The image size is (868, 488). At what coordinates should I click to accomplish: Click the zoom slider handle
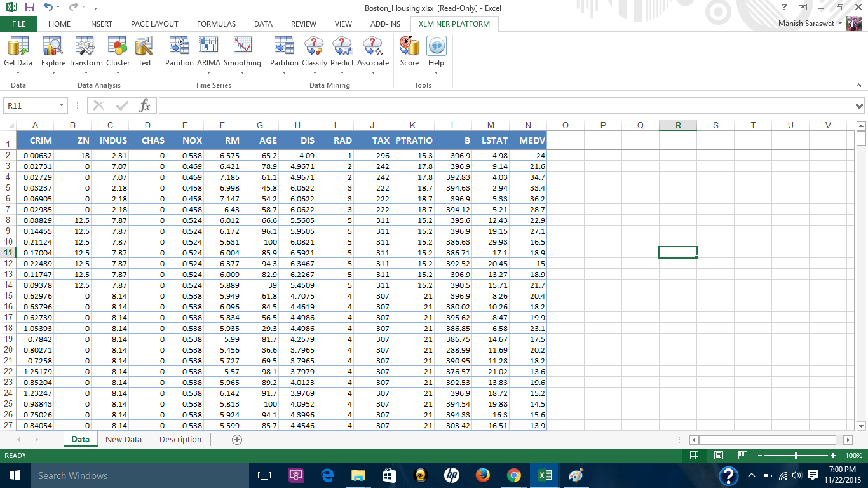tap(796, 456)
